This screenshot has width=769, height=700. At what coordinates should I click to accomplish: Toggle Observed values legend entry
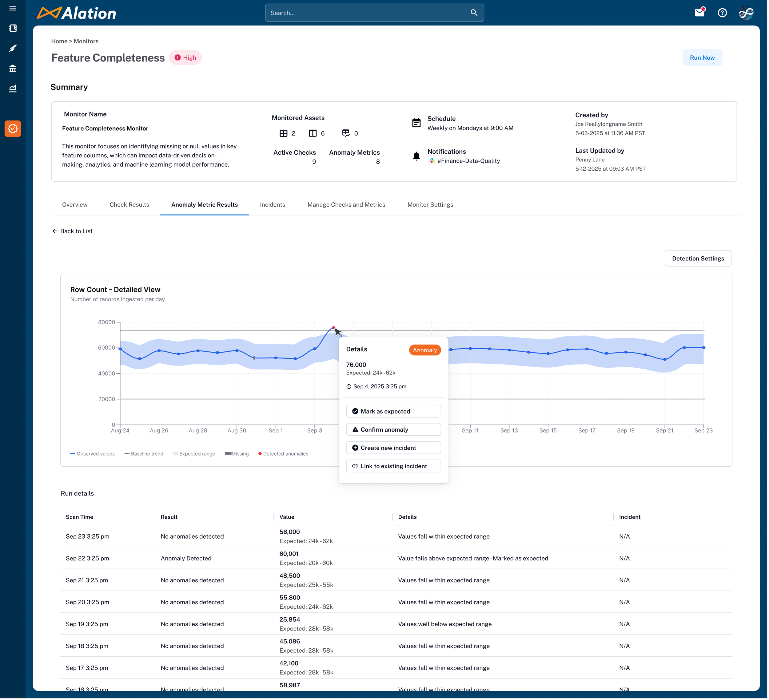(93, 454)
